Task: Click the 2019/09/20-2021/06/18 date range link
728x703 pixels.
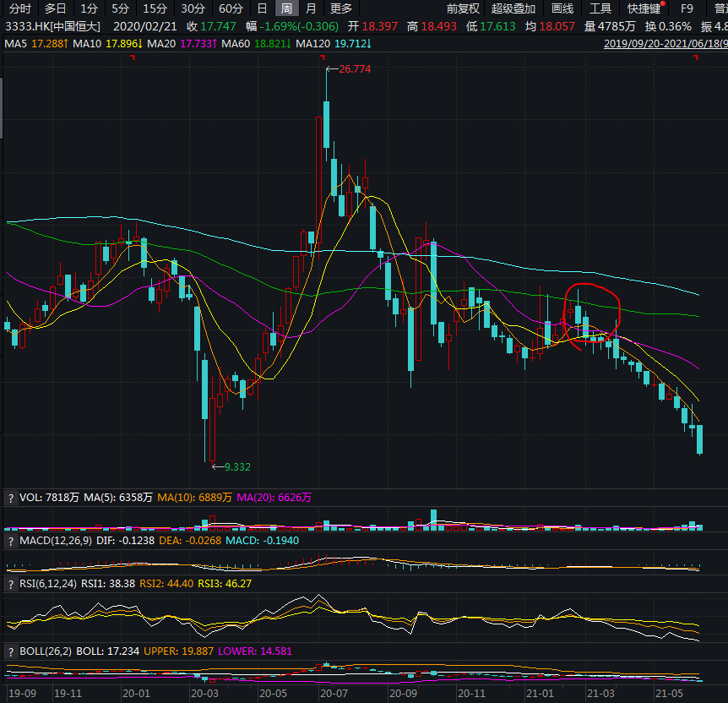Action: tap(666, 43)
